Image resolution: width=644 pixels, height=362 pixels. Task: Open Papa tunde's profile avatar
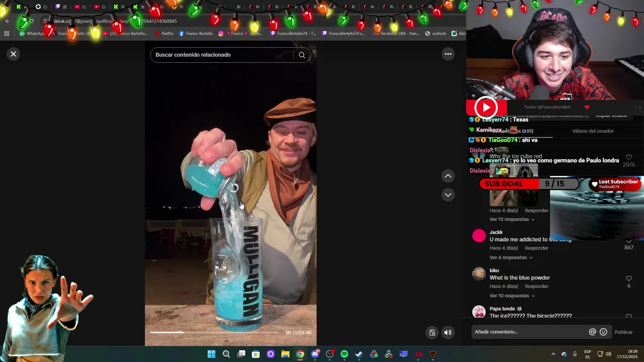pyautogui.click(x=479, y=311)
